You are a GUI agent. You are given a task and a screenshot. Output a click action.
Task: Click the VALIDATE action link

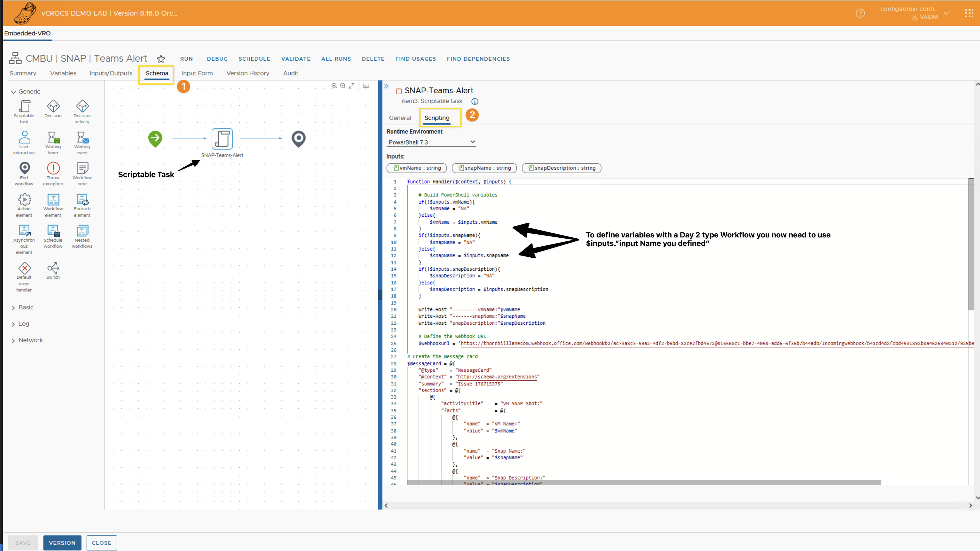point(296,59)
